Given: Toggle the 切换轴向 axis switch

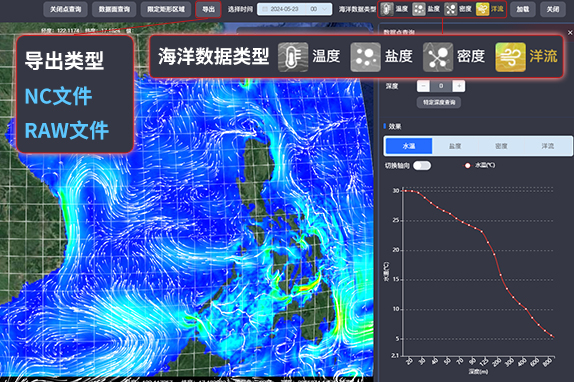Looking at the screenshot, I should click(x=422, y=166).
